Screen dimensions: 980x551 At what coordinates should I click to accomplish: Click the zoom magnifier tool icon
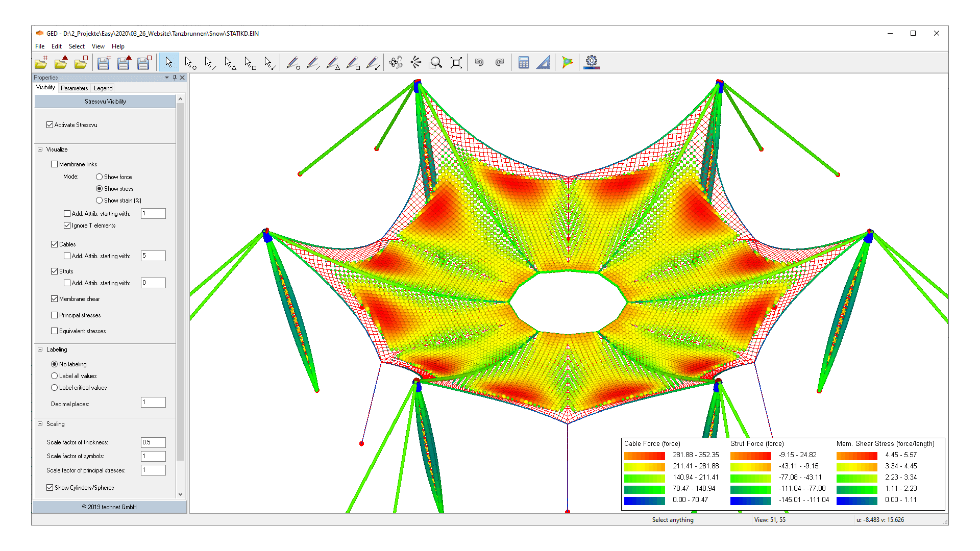(435, 63)
